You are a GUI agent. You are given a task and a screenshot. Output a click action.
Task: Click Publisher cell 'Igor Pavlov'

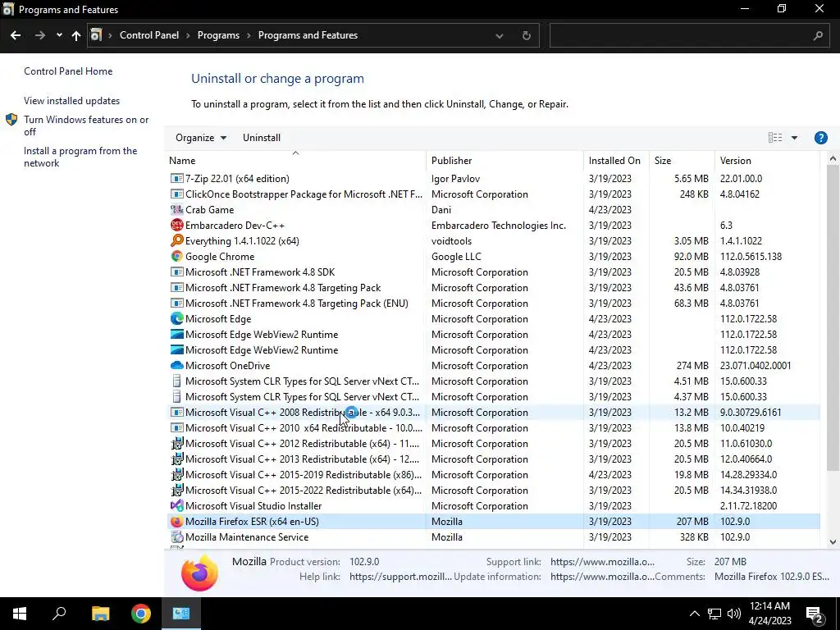click(455, 178)
